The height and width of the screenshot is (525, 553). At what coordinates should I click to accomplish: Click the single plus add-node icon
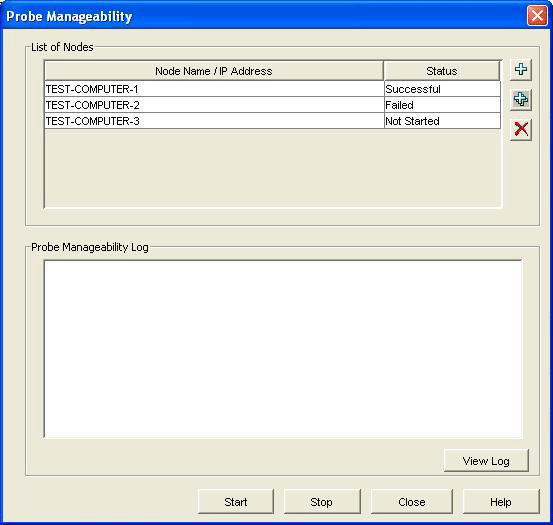point(521,69)
